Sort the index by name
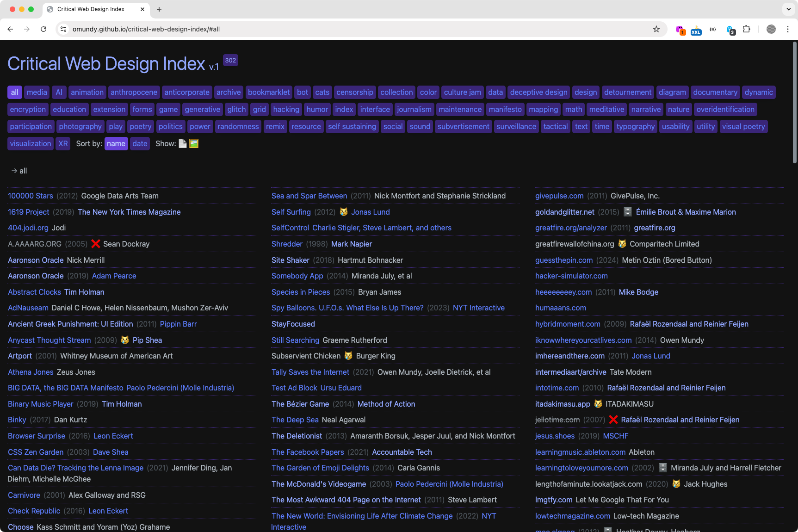Screen dimensions: 798x532 [x=116, y=144]
